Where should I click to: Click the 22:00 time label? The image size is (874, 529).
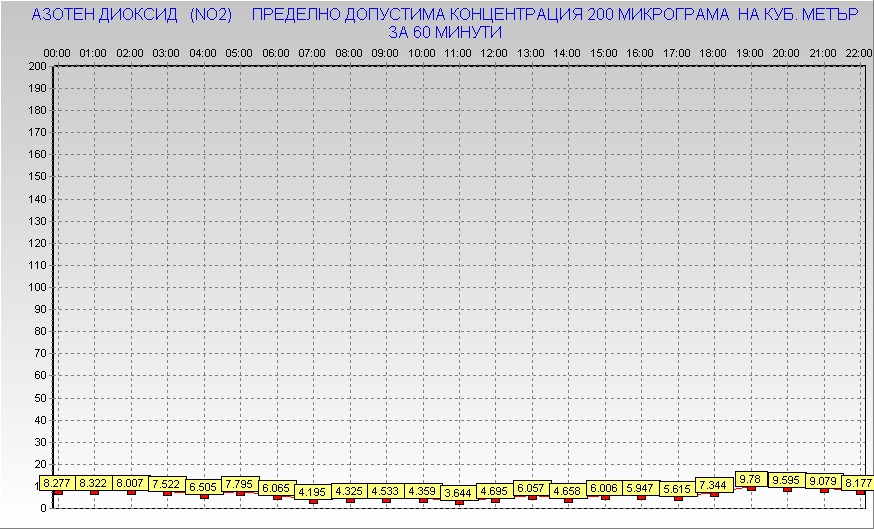click(x=858, y=52)
